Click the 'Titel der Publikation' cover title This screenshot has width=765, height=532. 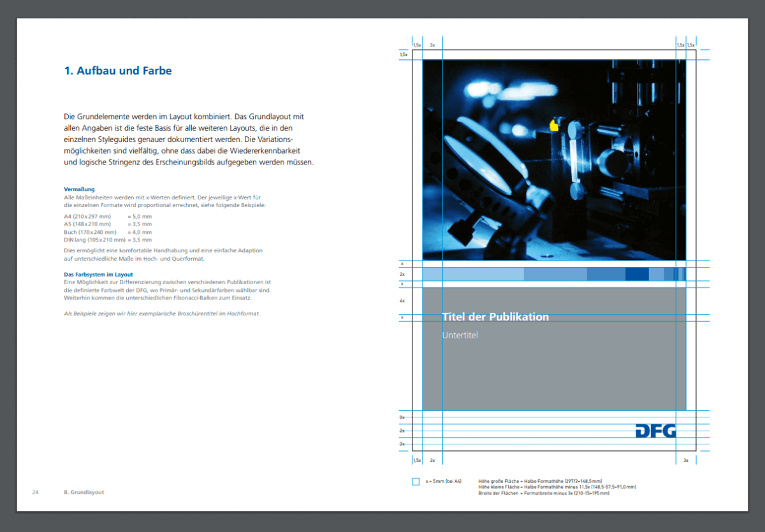495,317
